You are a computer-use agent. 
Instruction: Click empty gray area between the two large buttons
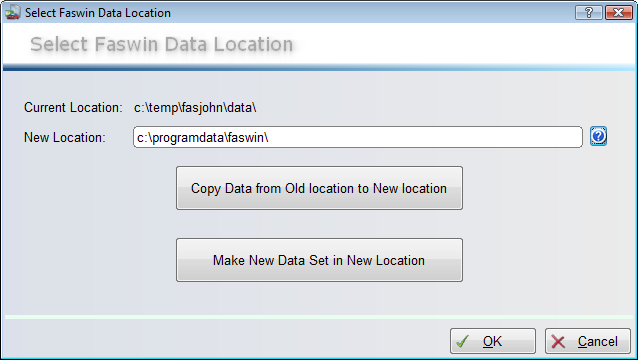tap(319, 224)
